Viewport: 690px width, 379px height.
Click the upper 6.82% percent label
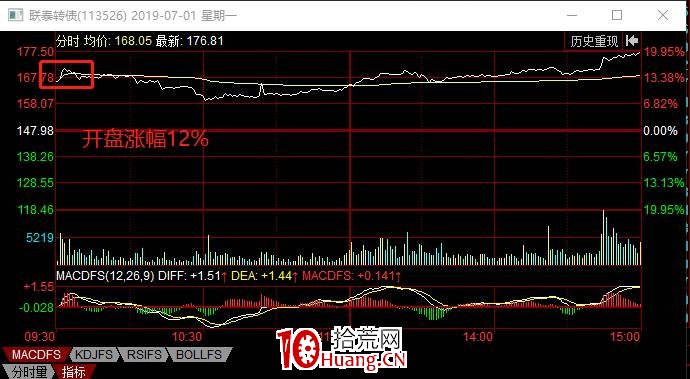(x=660, y=104)
